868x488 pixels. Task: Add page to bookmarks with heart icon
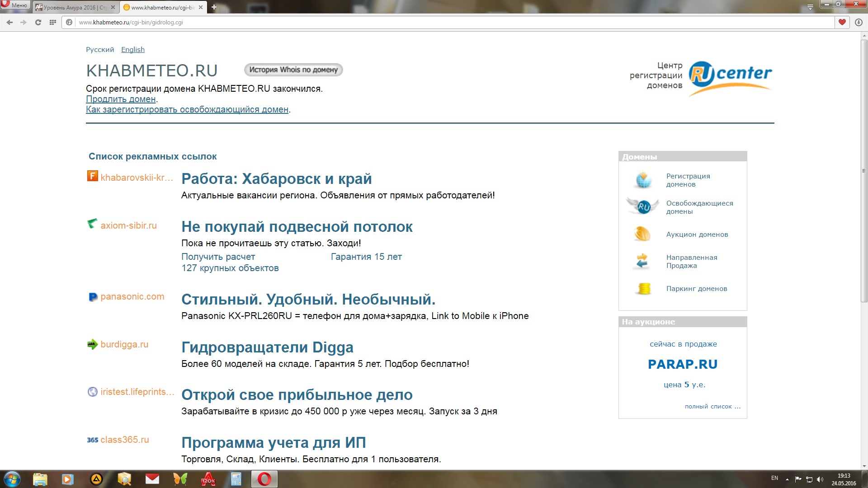click(x=842, y=22)
